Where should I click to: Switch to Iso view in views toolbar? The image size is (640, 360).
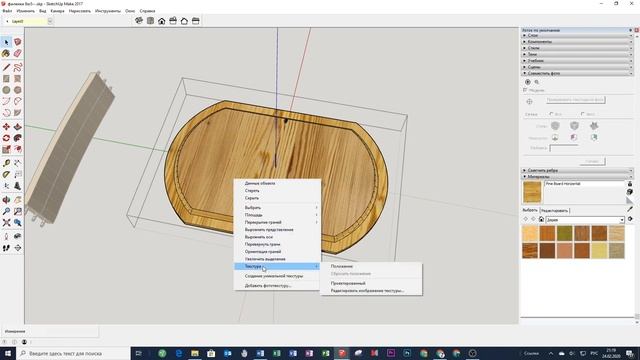139,21
